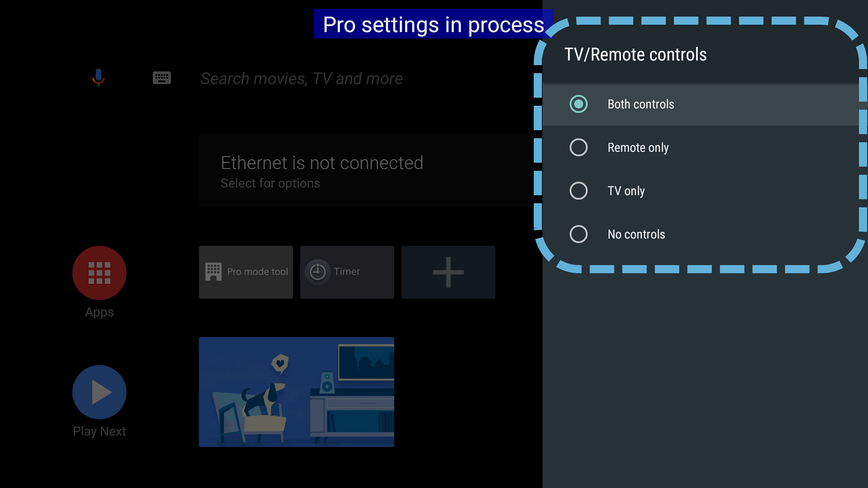The width and height of the screenshot is (868, 488).
Task: Click the Both controls option label
Action: pos(641,104)
